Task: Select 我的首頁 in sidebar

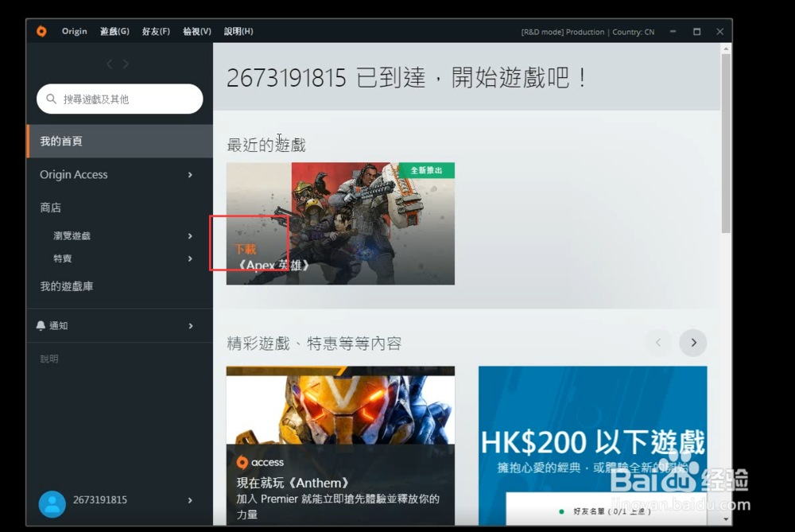Action: tap(120, 141)
